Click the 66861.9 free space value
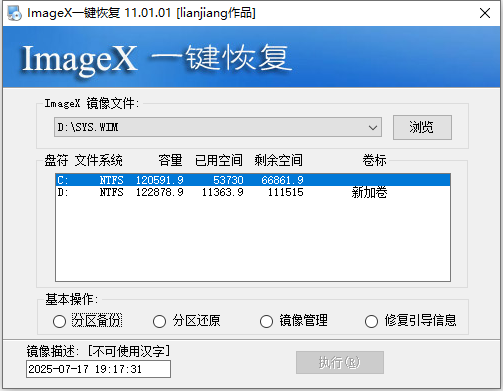Image resolution: width=503 pixels, height=391 pixels. (282, 180)
